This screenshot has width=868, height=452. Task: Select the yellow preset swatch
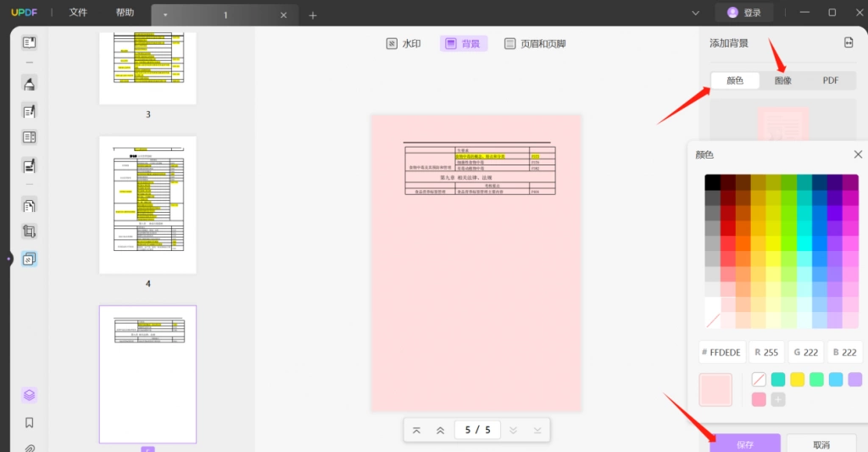point(797,379)
